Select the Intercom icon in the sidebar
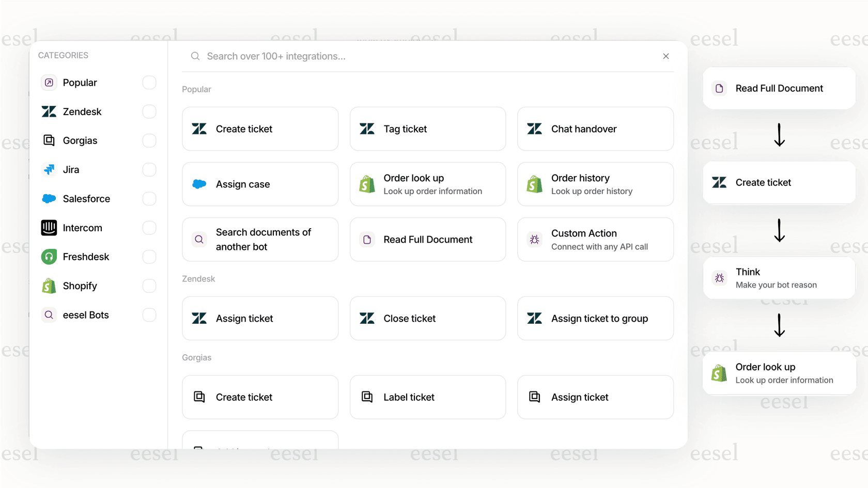This screenshot has height=488, width=868. 49,228
